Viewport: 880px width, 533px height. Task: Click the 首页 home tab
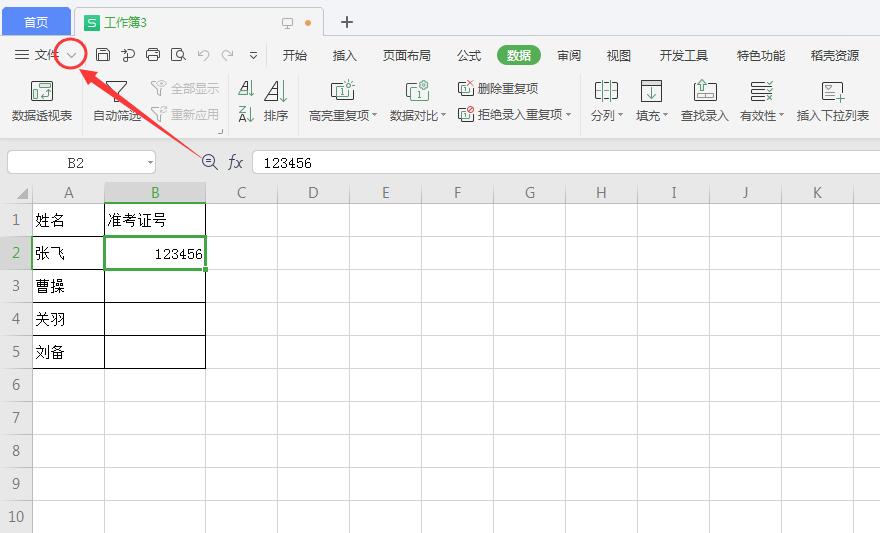(x=36, y=22)
